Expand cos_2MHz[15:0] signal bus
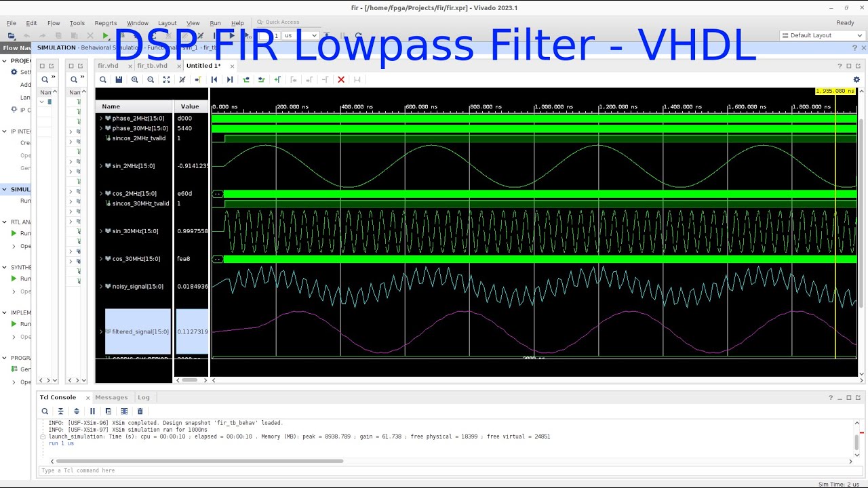Viewport: 868px width, 488px height. click(101, 193)
